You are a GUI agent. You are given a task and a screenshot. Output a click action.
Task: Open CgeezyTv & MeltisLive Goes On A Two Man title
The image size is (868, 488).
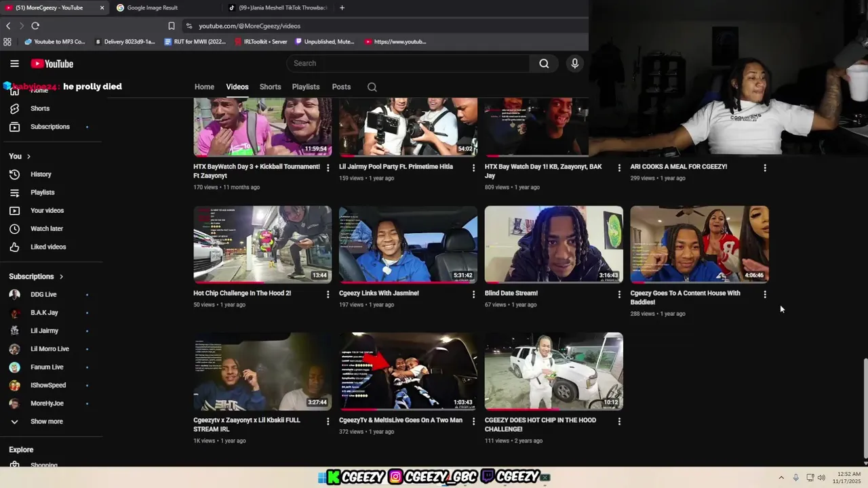click(401, 420)
